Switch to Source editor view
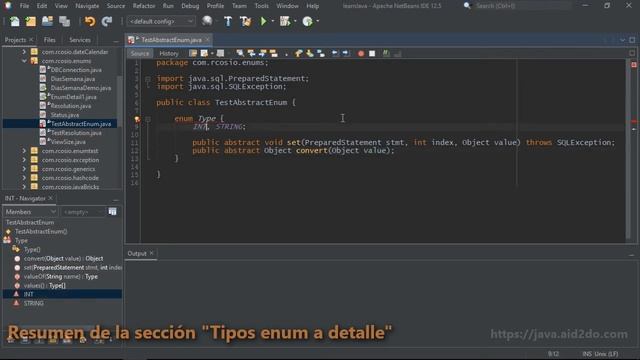Screen dimensions: 640x360 click(x=140, y=53)
